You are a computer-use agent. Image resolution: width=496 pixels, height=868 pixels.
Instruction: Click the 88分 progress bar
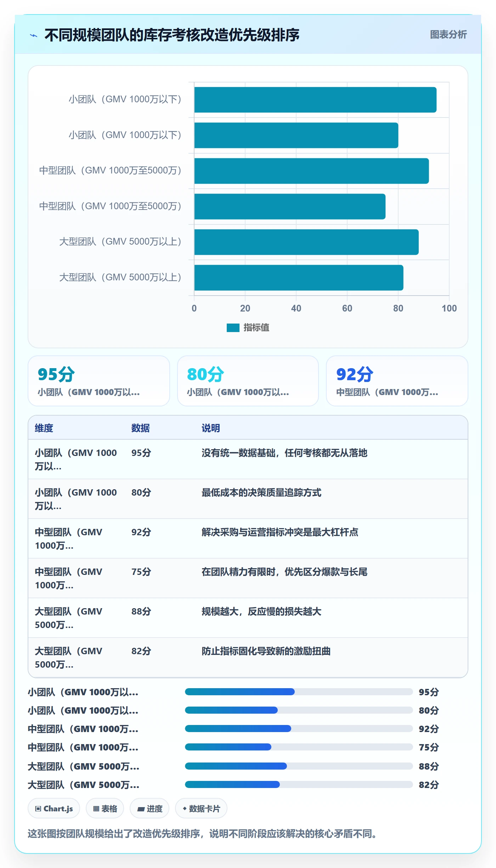299,766
